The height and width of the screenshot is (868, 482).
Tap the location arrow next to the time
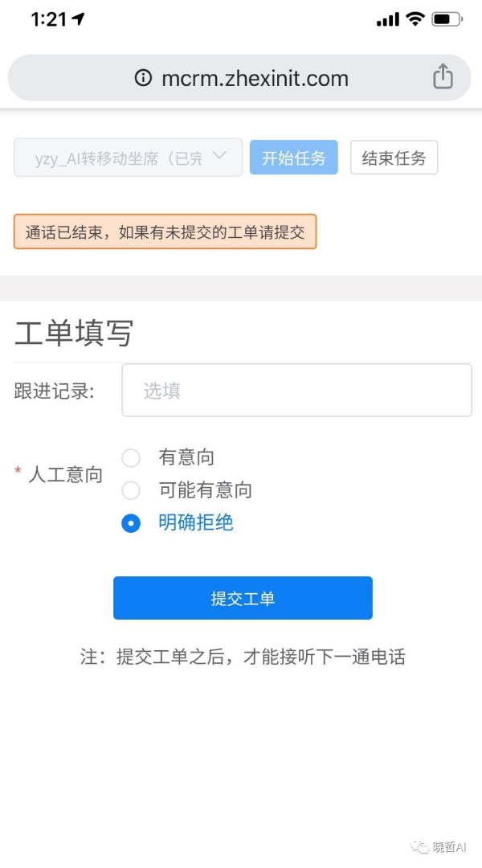78,19
